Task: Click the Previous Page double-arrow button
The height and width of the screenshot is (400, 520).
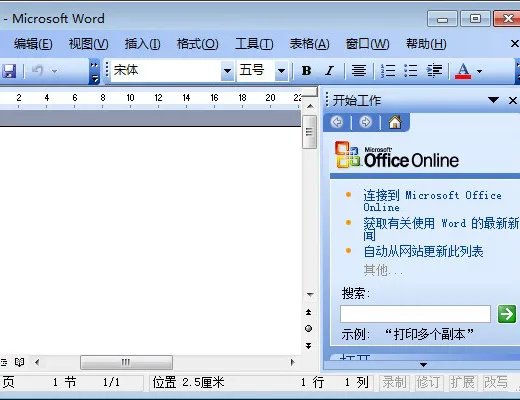Action: [x=309, y=312]
